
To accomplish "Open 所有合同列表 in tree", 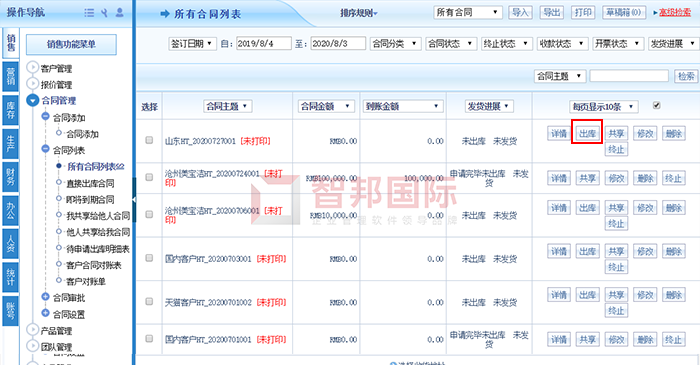I will [x=96, y=166].
